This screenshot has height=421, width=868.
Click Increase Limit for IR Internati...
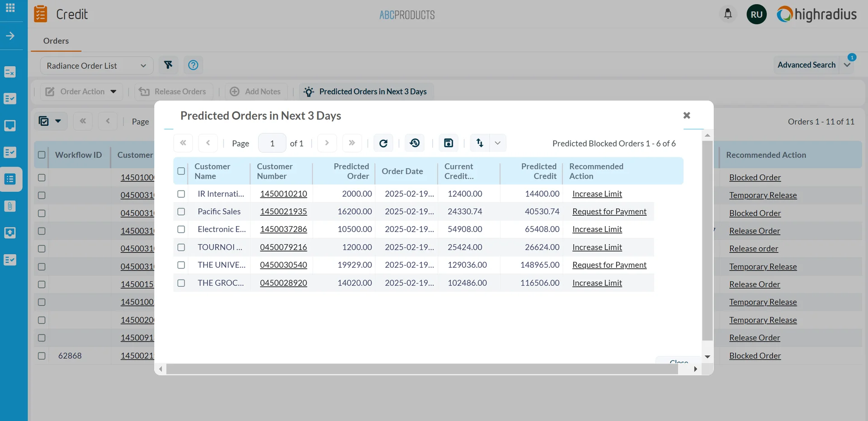pyautogui.click(x=597, y=194)
